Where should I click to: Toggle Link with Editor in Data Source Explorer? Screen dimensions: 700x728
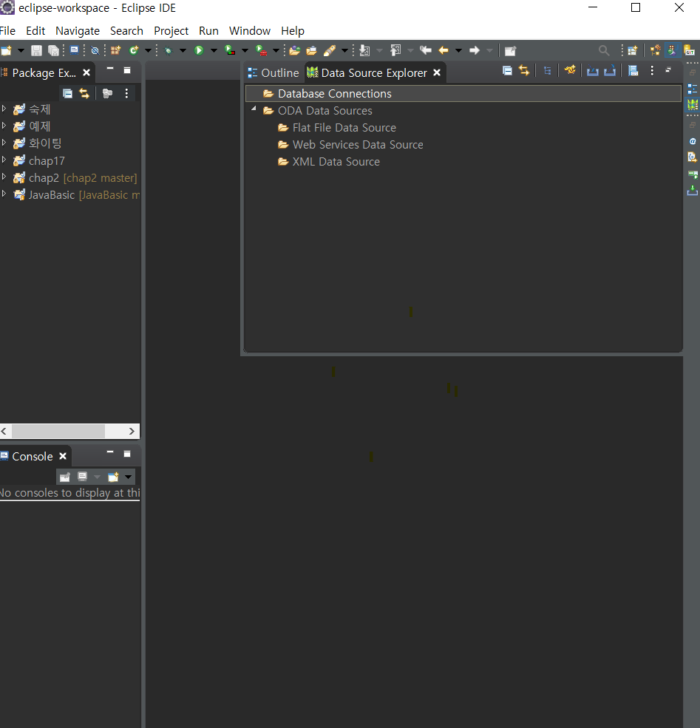[x=524, y=70]
